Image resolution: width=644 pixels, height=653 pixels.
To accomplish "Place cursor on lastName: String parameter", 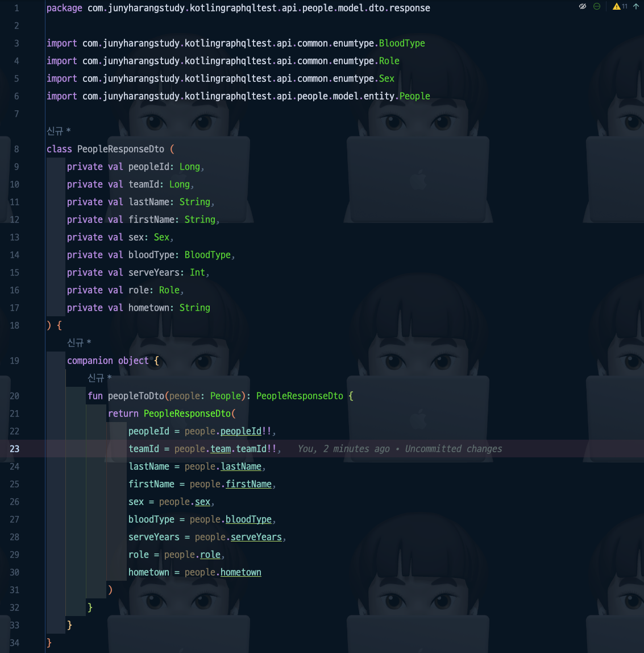I will click(x=169, y=202).
